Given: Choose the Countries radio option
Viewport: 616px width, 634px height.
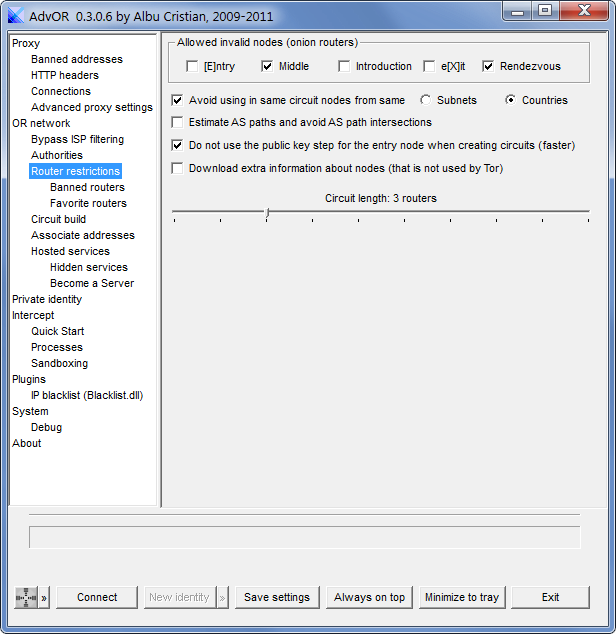Looking at the screenshot, I should coord(510,100).
